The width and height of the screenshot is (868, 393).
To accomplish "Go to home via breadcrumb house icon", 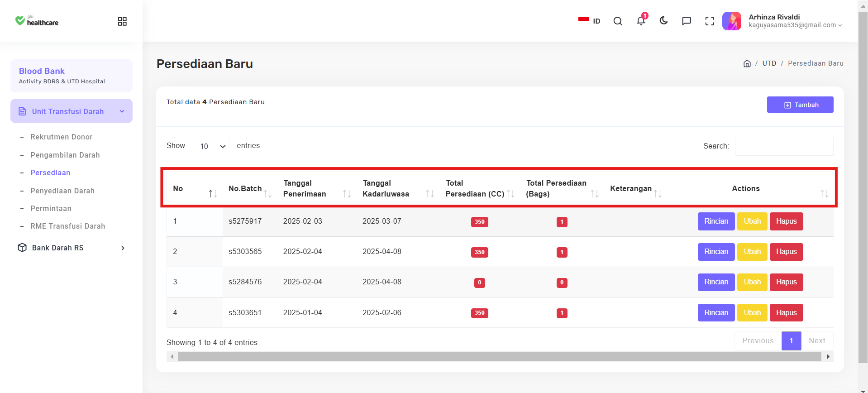I will pos(747,63).
